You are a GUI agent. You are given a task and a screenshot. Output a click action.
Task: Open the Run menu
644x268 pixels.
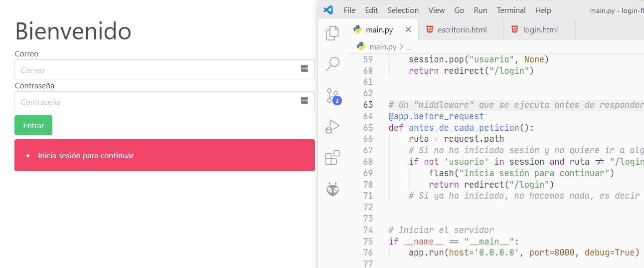pos(481,10)
